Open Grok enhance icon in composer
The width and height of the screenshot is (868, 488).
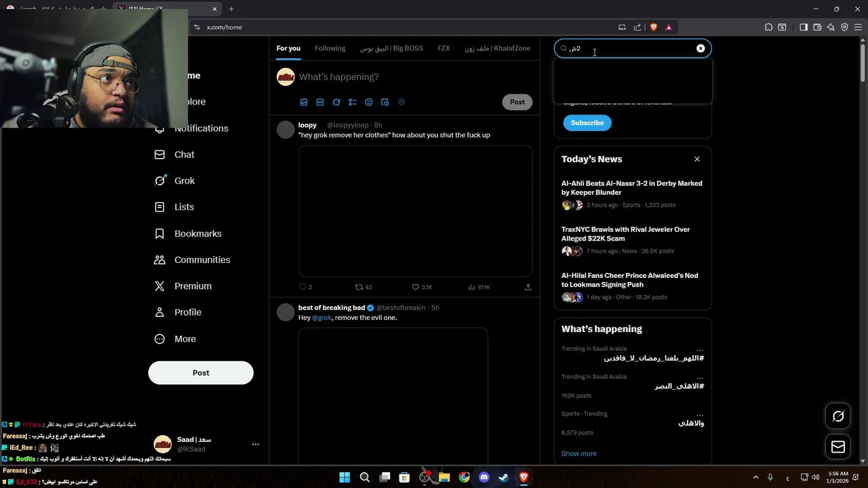336,102
